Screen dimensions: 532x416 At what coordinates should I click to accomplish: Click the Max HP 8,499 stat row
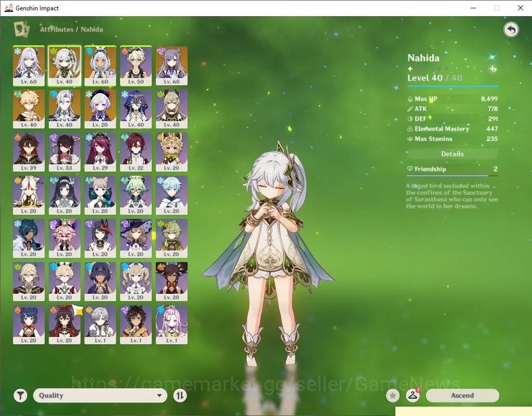point(453,99)
